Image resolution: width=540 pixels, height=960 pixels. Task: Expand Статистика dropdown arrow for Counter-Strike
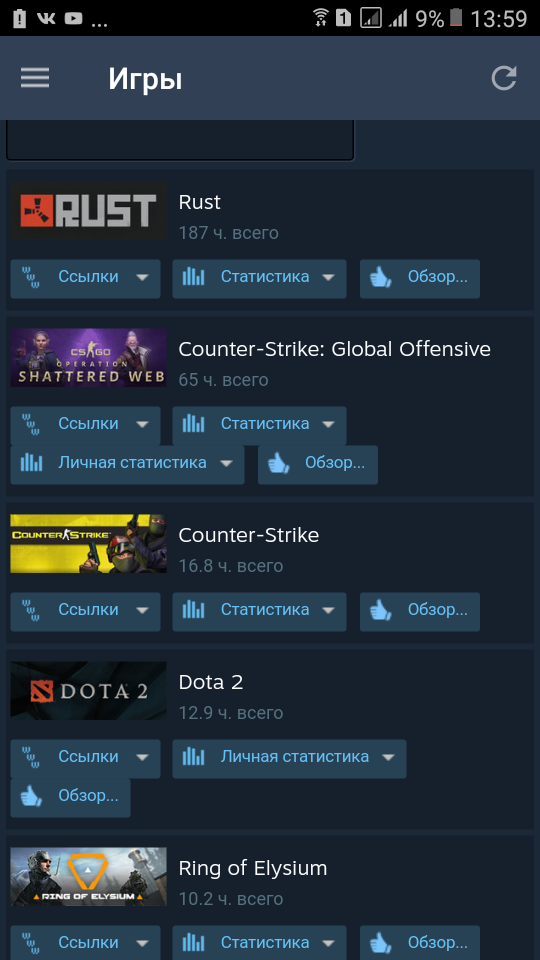[x=328, y=610]
